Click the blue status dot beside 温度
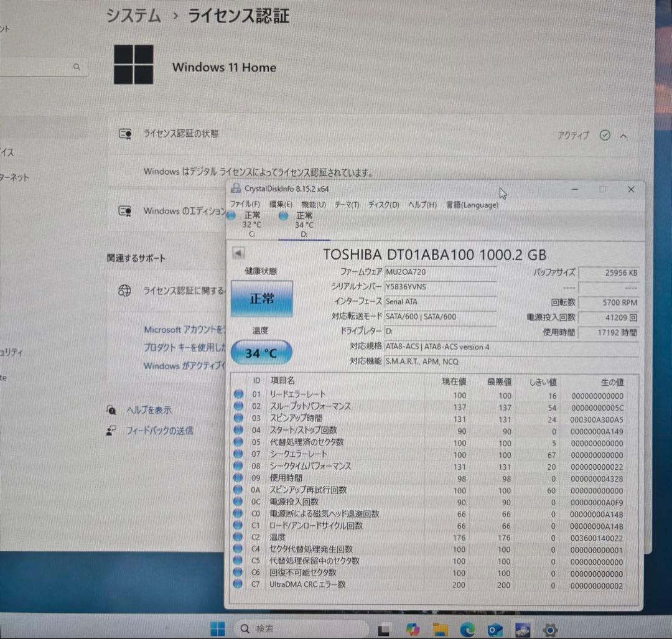This screenshot has height=639, width=672. pos(237,537)
